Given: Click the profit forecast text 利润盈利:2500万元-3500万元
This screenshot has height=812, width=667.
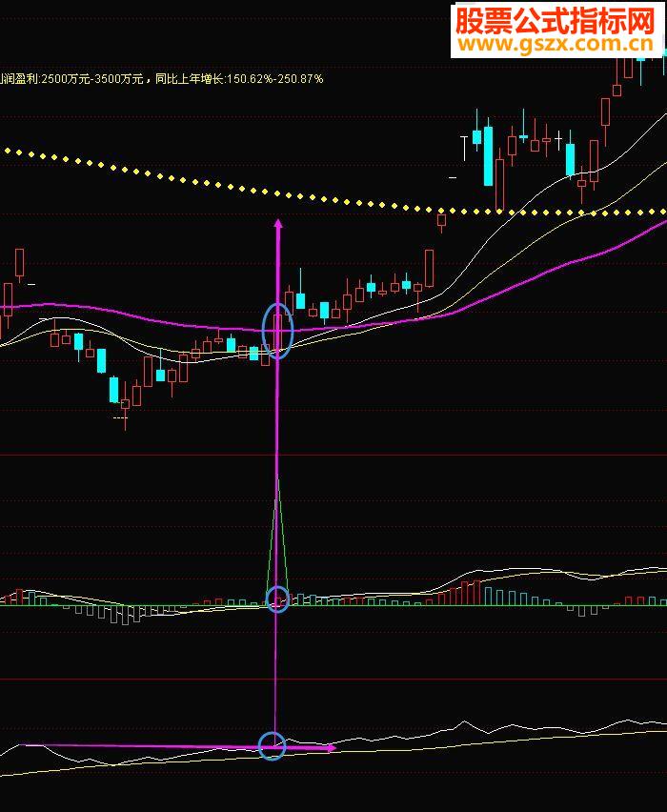Looking at the screenshot, I should click(x=71, y=79).
